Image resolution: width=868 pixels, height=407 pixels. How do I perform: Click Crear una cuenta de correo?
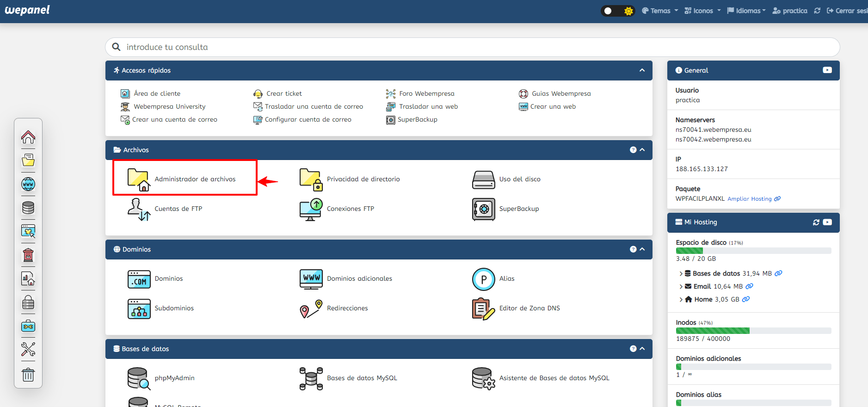coord(169,119)
